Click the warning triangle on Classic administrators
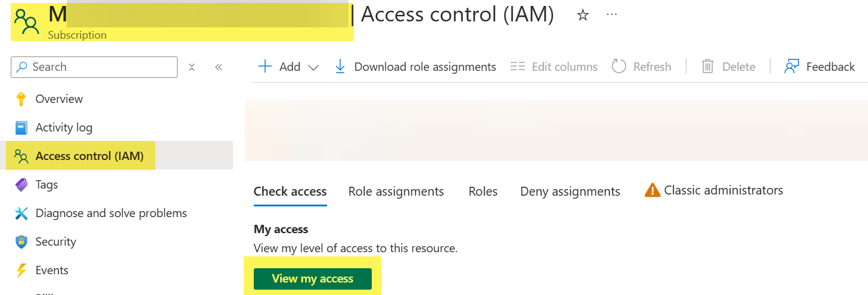868x295 pixels. coord(653,190)
